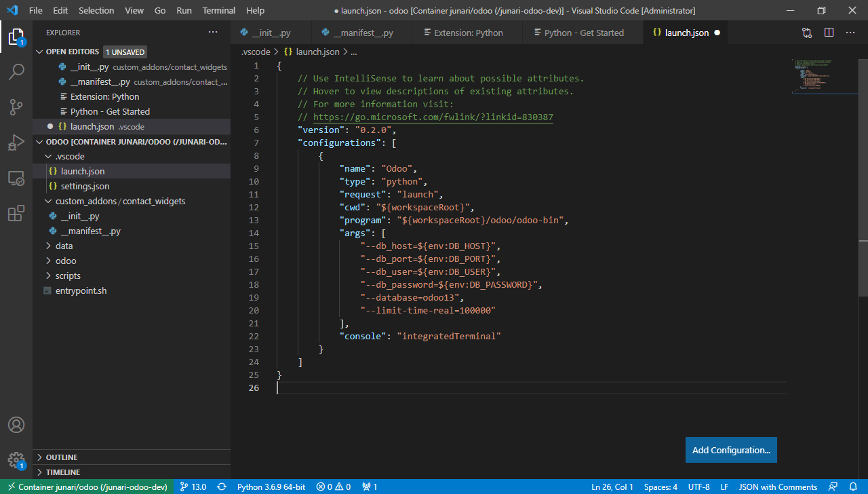Click the split editor icon
Screen dimensions: 868x494
click(829, 33)
